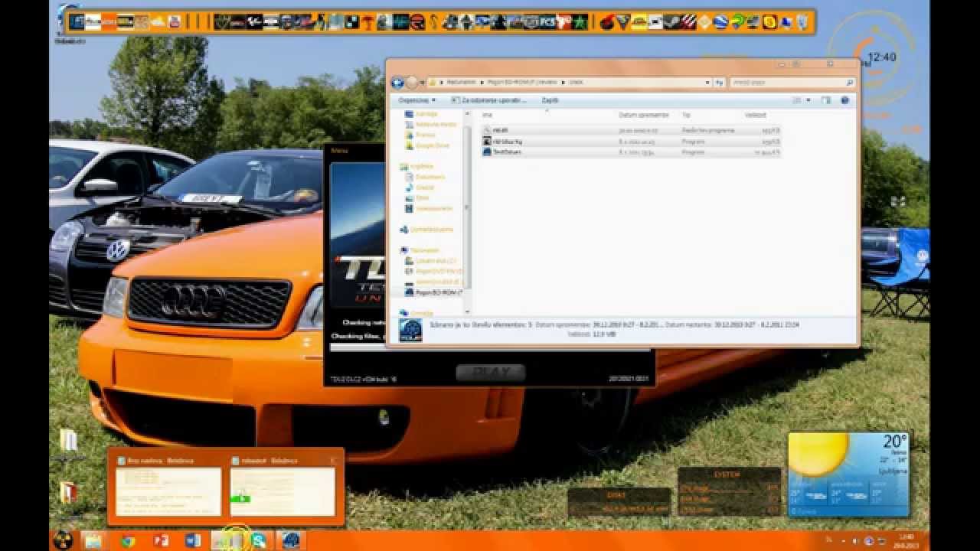Launch the yellow square icon near dock end

click(769, 22)
